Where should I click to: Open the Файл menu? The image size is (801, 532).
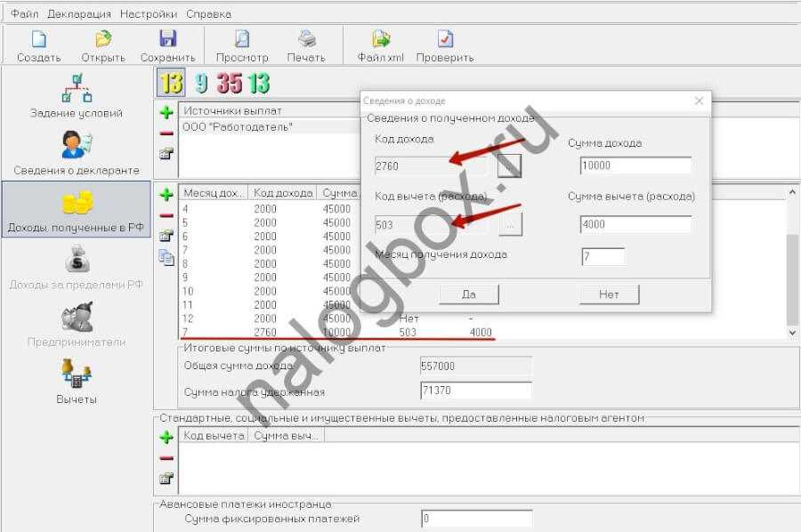(25, 14)
